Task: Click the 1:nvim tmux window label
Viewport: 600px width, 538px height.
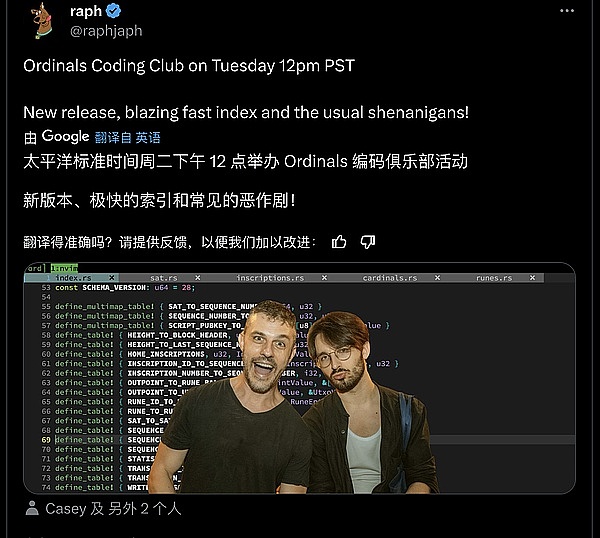Action: coord(64,268)
